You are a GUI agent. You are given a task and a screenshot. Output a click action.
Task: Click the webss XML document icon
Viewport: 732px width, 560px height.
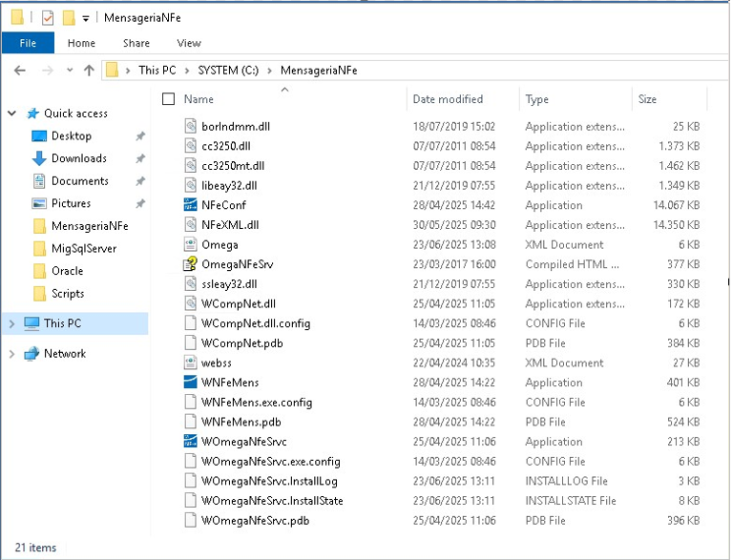click(190, 363)
